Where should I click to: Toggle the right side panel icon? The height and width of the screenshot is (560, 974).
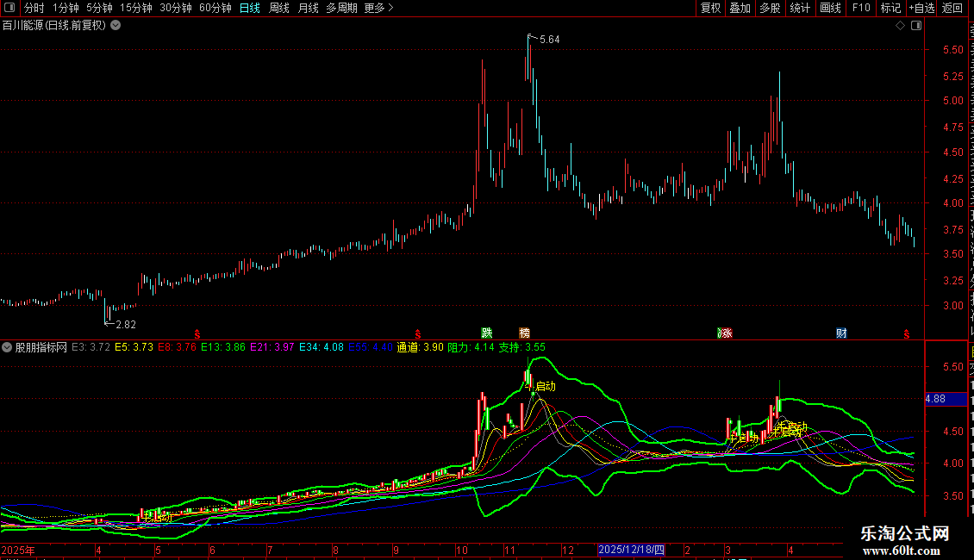pyautogui.click(x=915, y=26)
